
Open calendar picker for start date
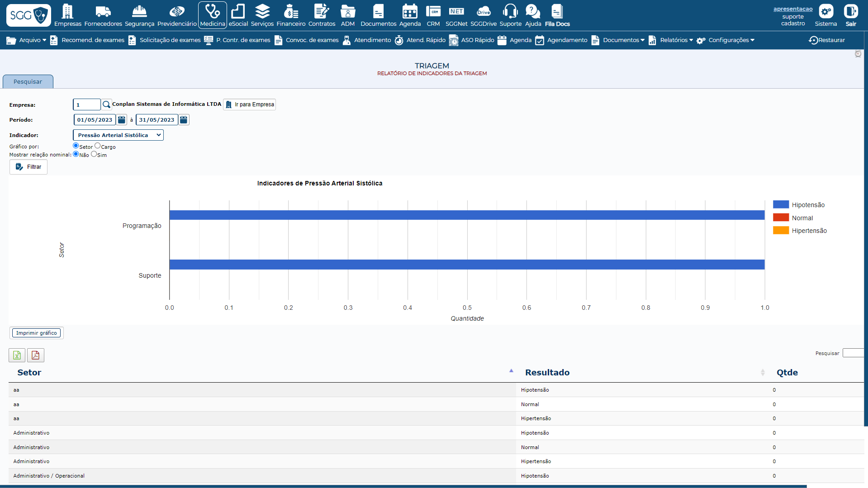click(122, 120)
